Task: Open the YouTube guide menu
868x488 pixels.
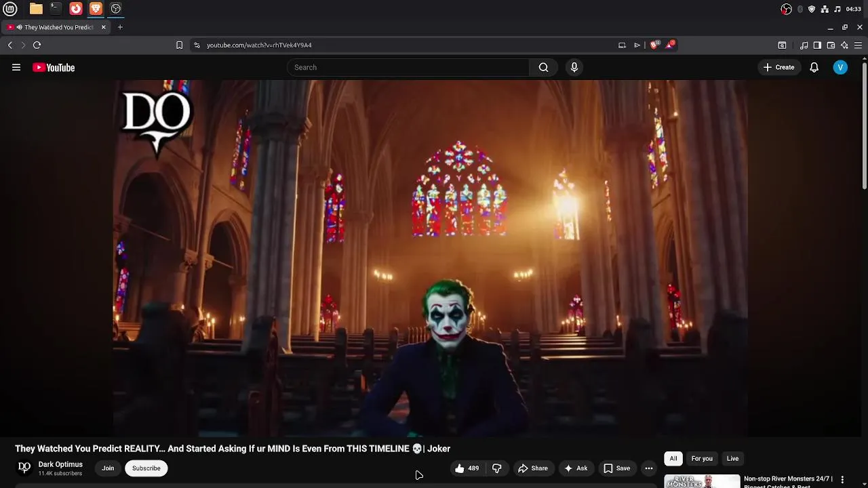Action: 16,67
